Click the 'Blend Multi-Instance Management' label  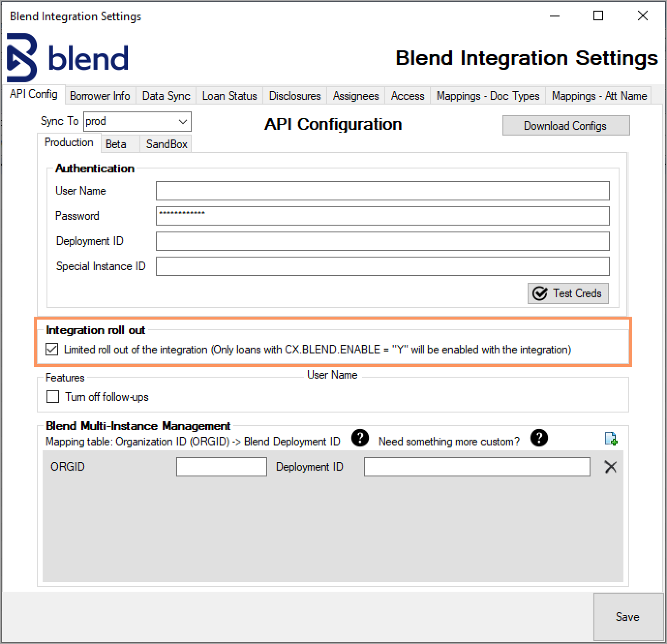click(x=138, y=426)
